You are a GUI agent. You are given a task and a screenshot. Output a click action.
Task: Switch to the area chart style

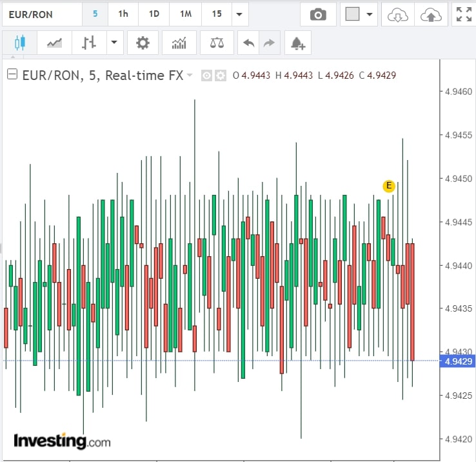[54, 43]
